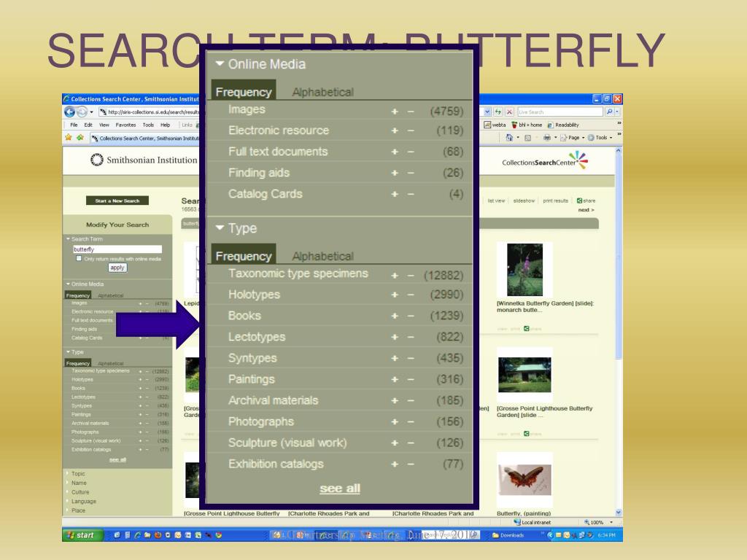
Task: Click plus beside Finding aids in enlarged panel
Action: [x=395, y=174]
